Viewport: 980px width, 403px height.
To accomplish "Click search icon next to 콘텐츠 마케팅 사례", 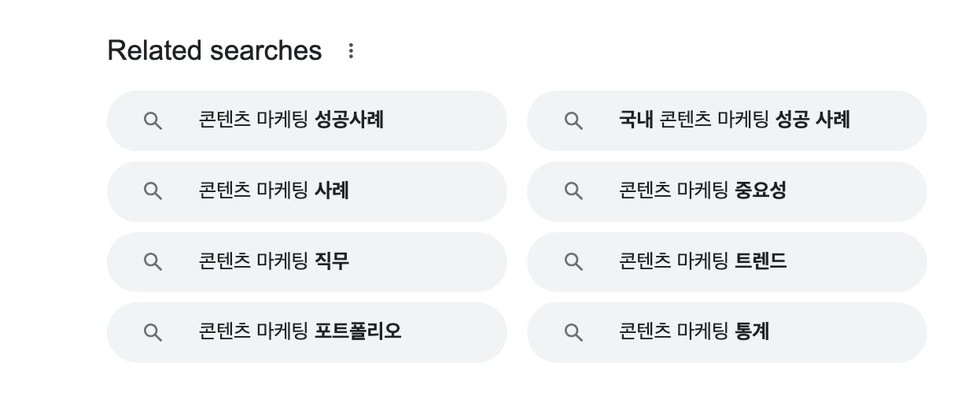I will coord(153,191).
